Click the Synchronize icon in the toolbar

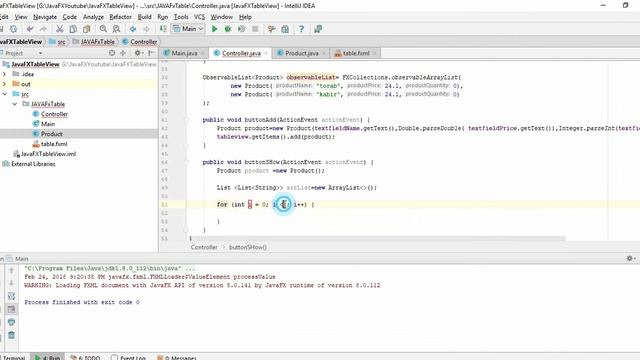pyautogui.click(x=13, y=29)
